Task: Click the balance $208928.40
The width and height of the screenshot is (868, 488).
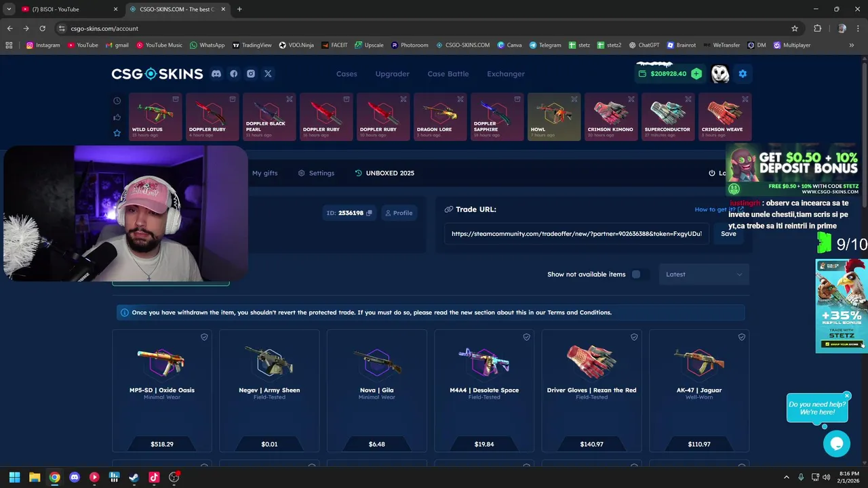Action: [x=668, y=73]
